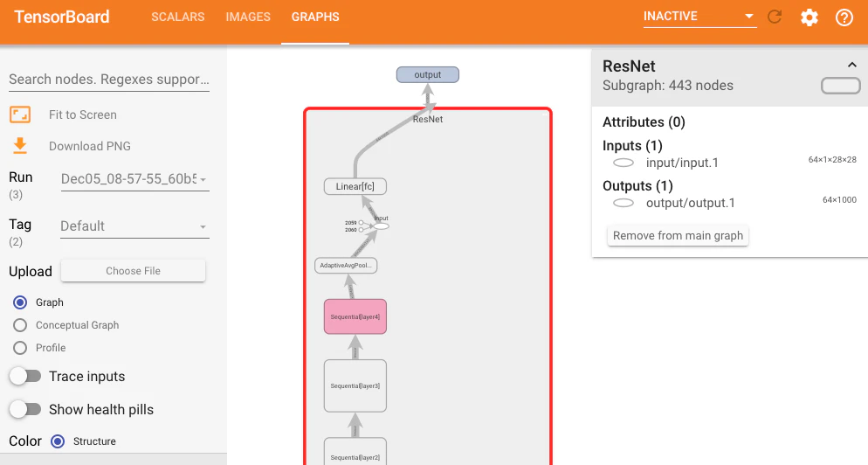Image resolution: width=868 pixels, height=465 pixels.
Task: Select the Linear[fc] node
Action: pyautogui.click(x=355, y=186)
